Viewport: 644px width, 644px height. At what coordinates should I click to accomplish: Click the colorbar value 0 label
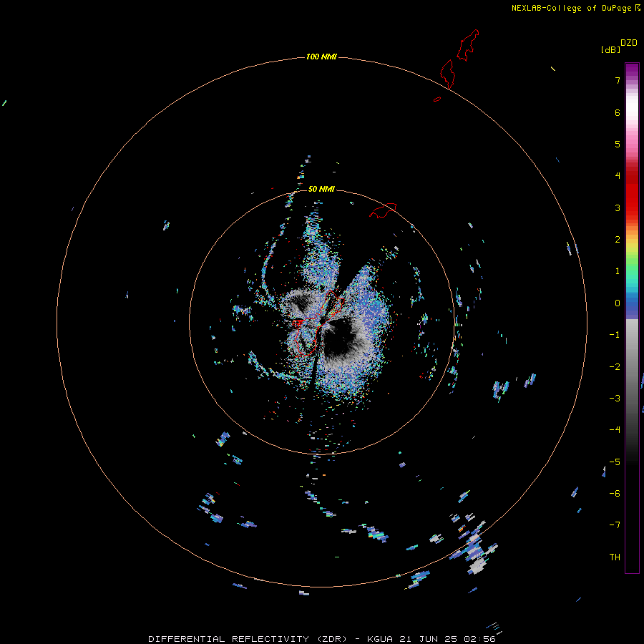pos(618,303)
